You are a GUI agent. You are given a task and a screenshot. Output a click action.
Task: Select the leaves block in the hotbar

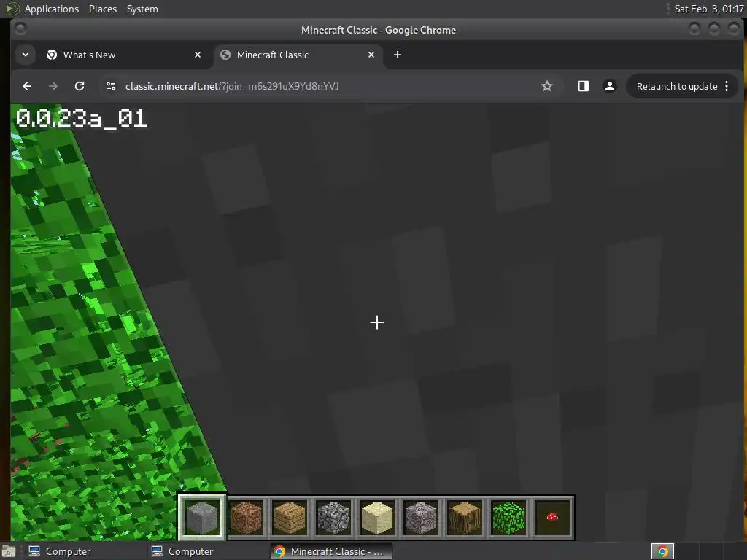pos(508,517)
